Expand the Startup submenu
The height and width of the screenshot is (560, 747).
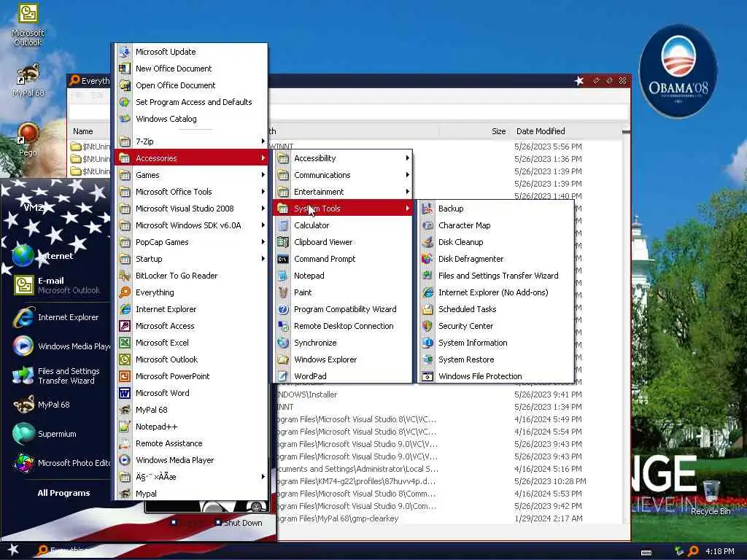pos(191,259)
